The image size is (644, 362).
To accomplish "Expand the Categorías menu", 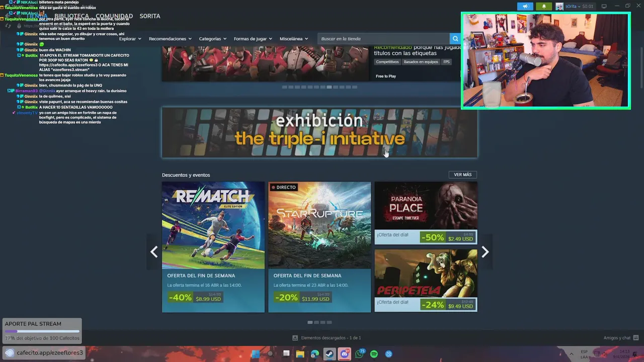I will (212, 39).
